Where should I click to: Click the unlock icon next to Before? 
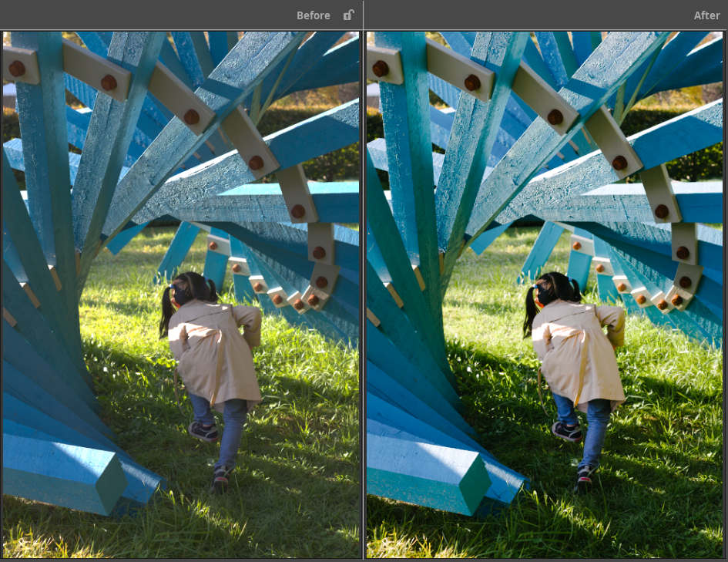(348, 15)
